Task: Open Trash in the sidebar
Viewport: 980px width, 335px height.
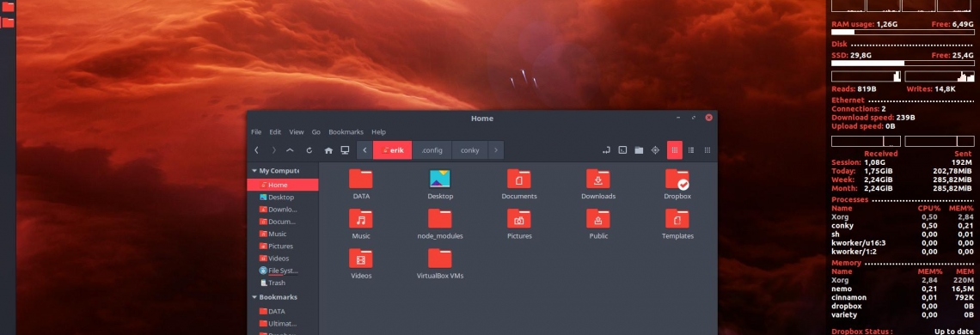Action: (x=277, y=283)
